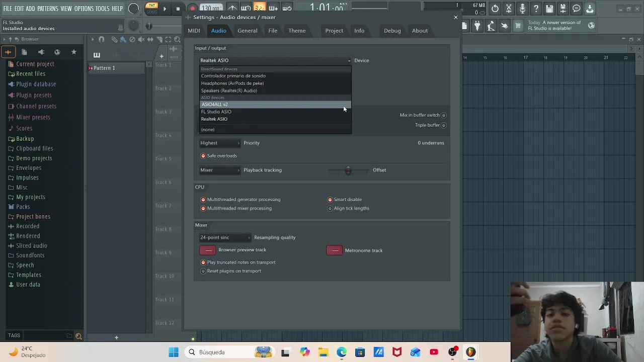Click the tempo 130 display
The image size is (644, 362).
point(211,9)
